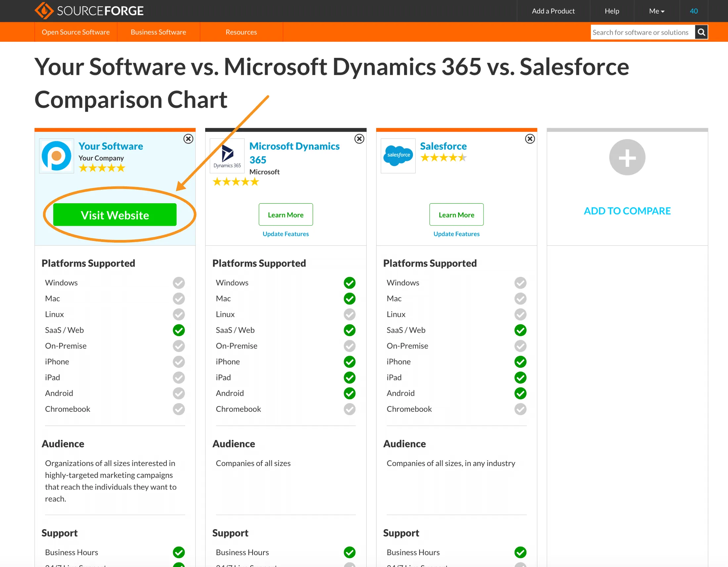Click the 40 notifications counter

point(694,11)
